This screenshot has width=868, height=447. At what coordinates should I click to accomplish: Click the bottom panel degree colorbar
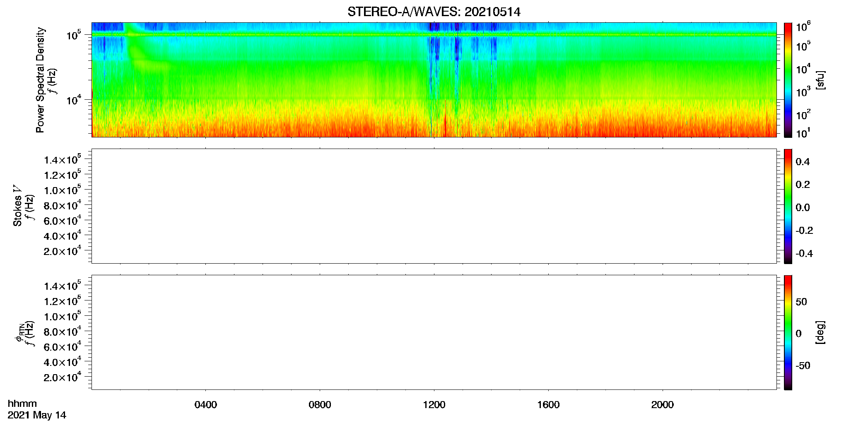coord(788,332)
